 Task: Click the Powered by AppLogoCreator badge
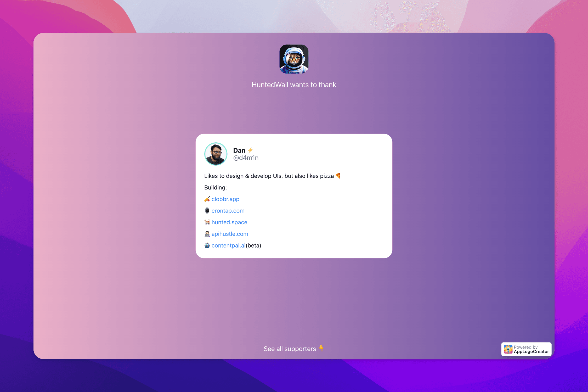pos(526,349)
